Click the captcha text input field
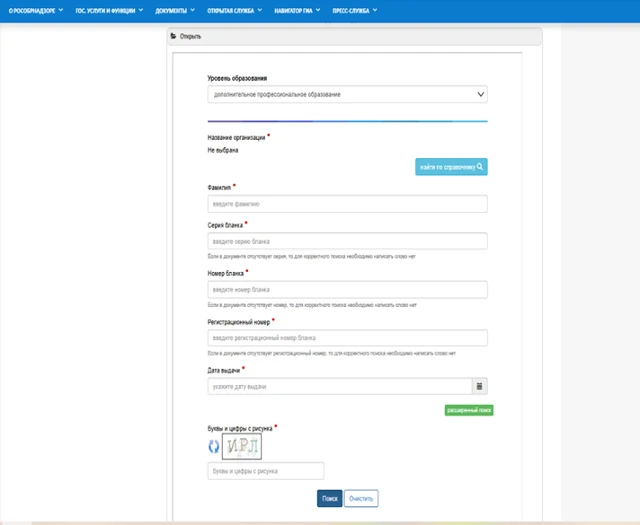This screenshot has height=525, width=640. point(266,470)
